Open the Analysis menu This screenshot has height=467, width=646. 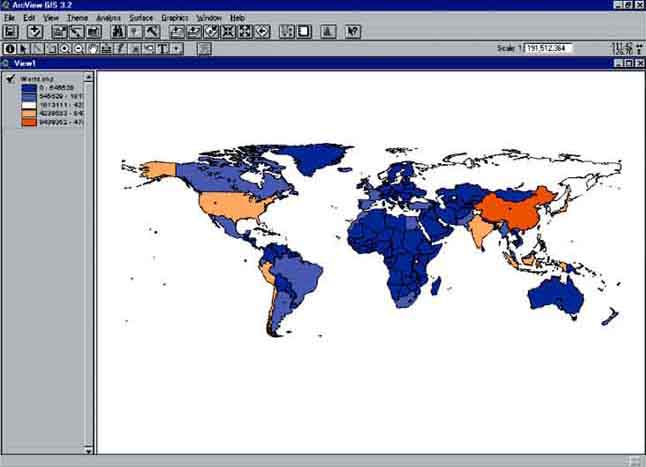point(108,18)
